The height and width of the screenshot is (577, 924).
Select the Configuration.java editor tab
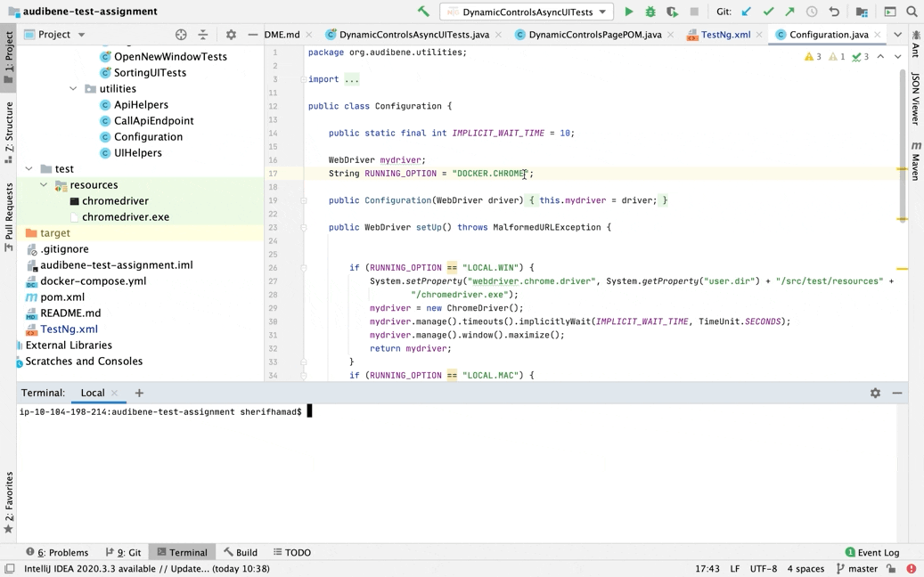829,35
